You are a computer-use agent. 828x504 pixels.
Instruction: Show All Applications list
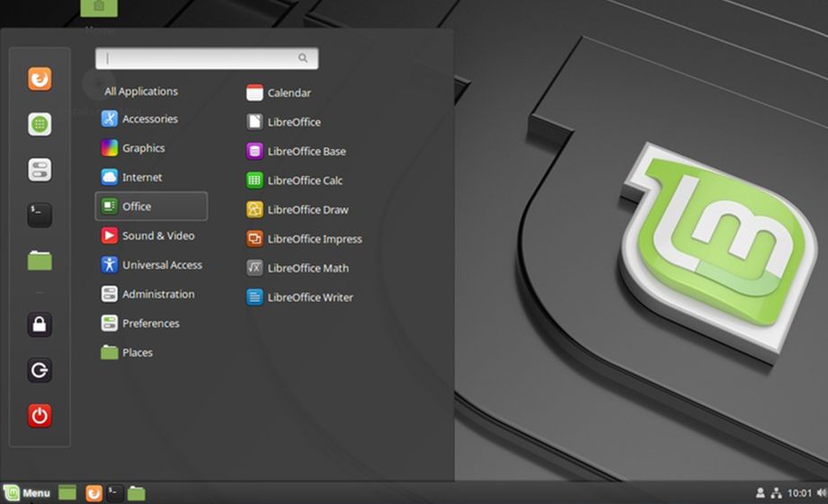click(141, 92)
